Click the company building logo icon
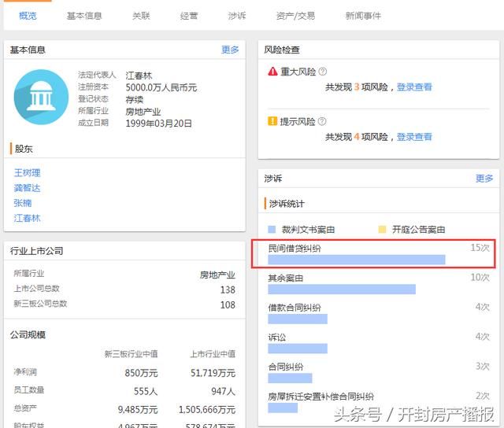 pyautogui.click(x=41, y=97)
